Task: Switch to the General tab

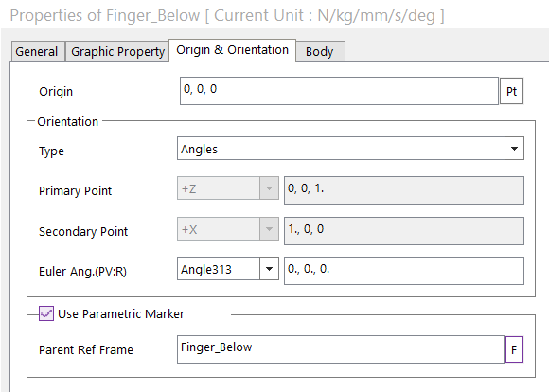Action: click(x=37, y=51)
